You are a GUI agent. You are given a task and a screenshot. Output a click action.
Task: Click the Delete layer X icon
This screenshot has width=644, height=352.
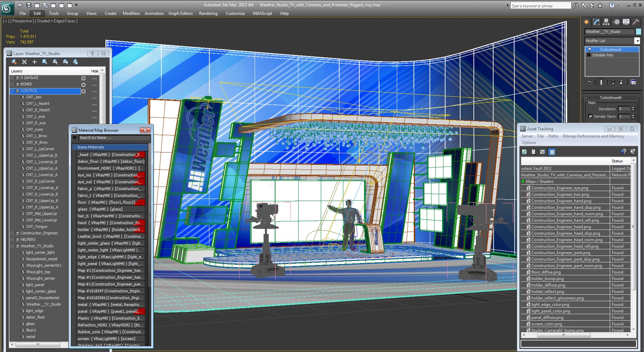[x=24, y=62]
